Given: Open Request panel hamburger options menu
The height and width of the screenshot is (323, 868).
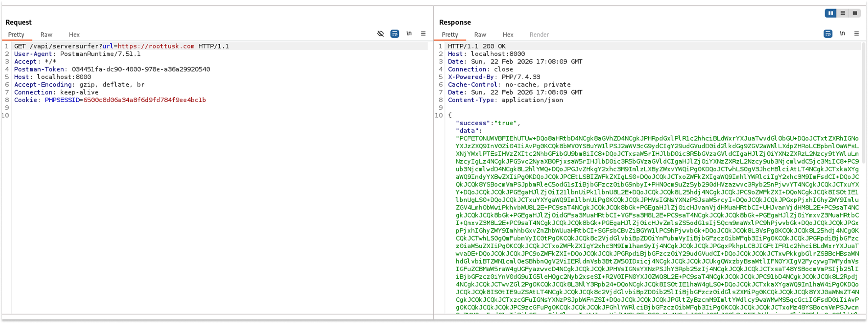Looking at the screenshot, I should 423,34.
